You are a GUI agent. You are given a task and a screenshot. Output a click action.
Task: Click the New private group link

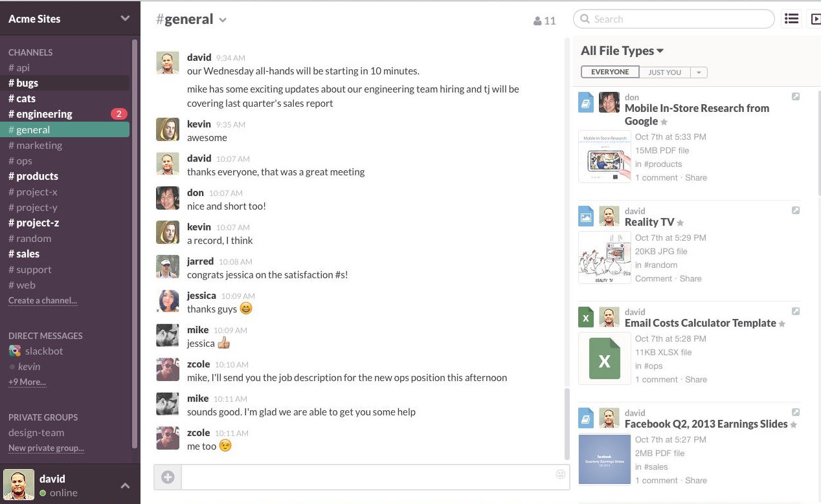46,448
